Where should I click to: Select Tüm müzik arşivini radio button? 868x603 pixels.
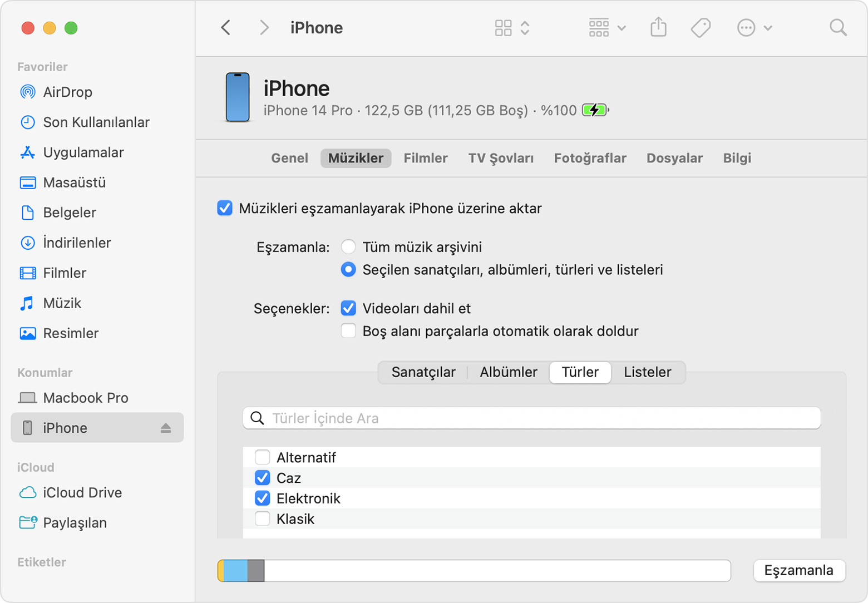(x=348, y=246)
